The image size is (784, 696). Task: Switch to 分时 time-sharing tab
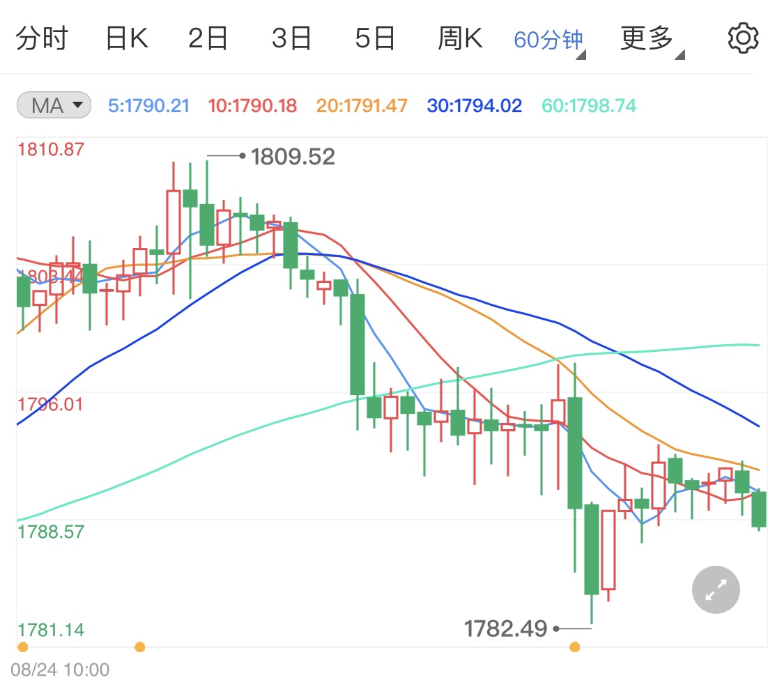(42, 38)
